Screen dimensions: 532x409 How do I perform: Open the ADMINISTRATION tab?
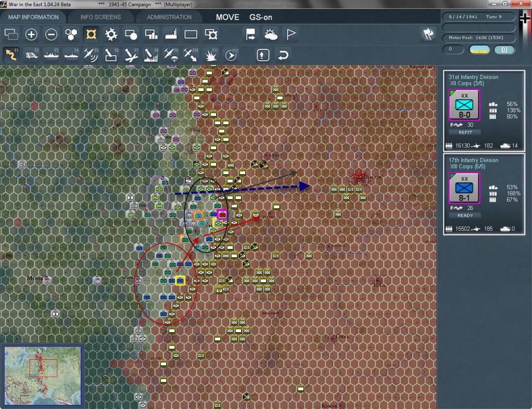coord(169,17)
